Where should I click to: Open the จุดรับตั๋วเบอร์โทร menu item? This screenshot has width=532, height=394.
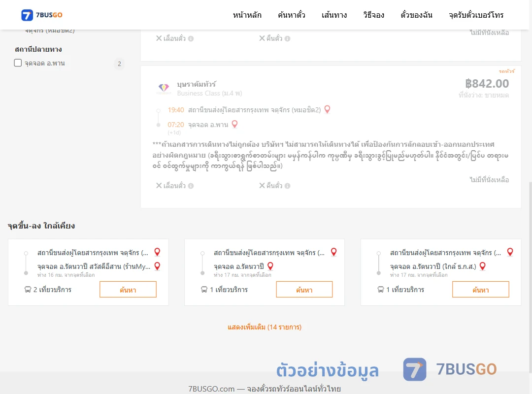[x=476, y=15]
